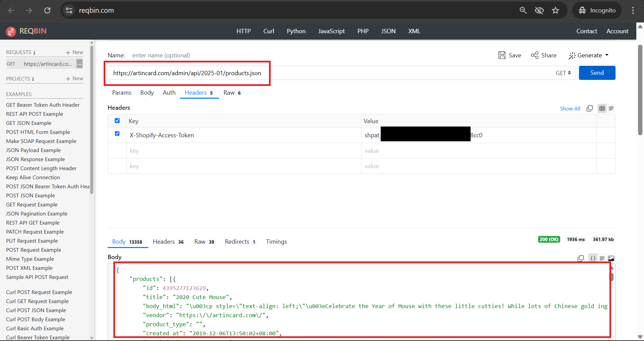Open the HTTP menu
The height and width of the screenshot is (341, 644).
point(244,31)
